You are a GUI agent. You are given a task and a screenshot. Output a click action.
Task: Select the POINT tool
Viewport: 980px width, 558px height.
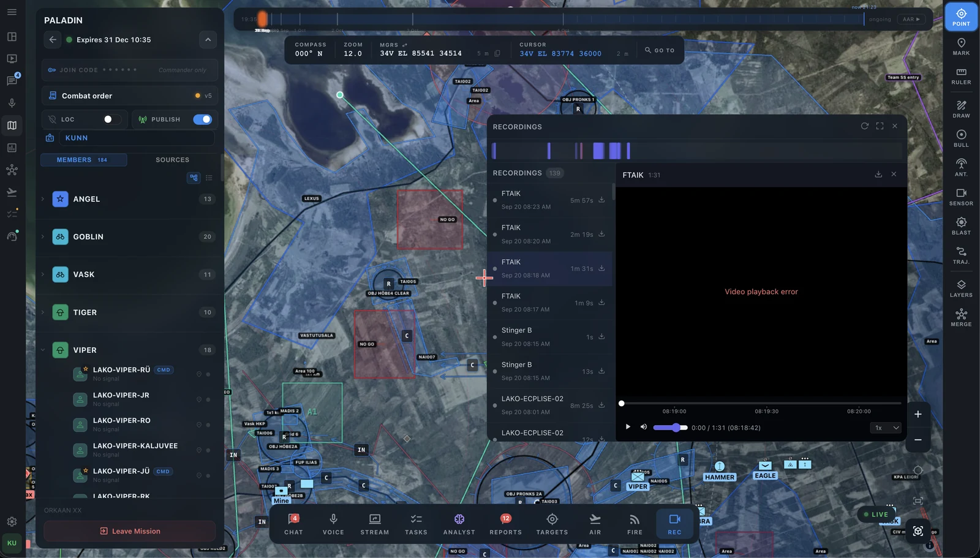tap(961, 17)
